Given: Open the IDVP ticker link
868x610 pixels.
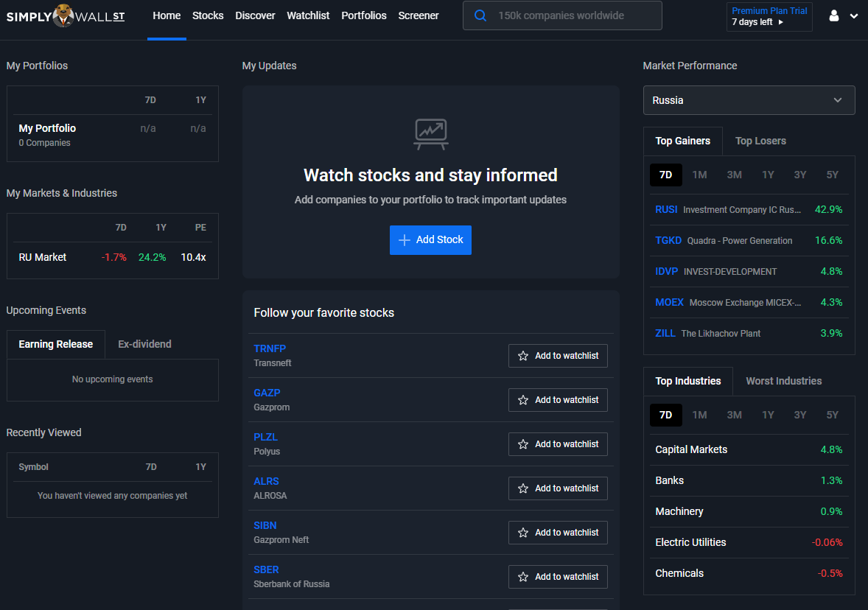Looking at the screenshot, I should (x=667, y=272).
